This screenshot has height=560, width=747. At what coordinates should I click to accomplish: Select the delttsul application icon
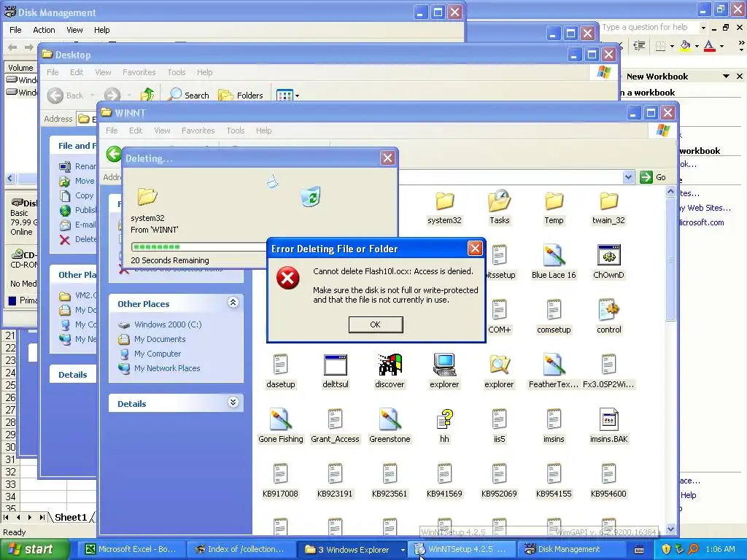(x=336, y=371)
